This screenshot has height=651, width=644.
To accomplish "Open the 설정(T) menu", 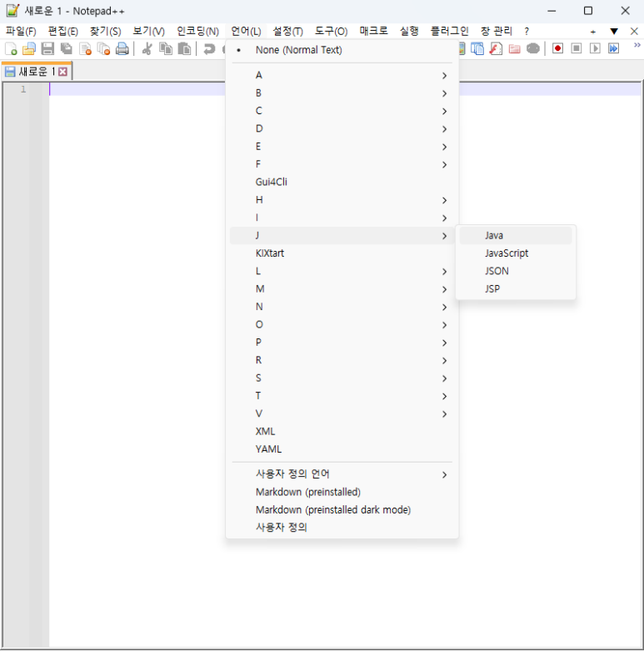I will point(287,31).
